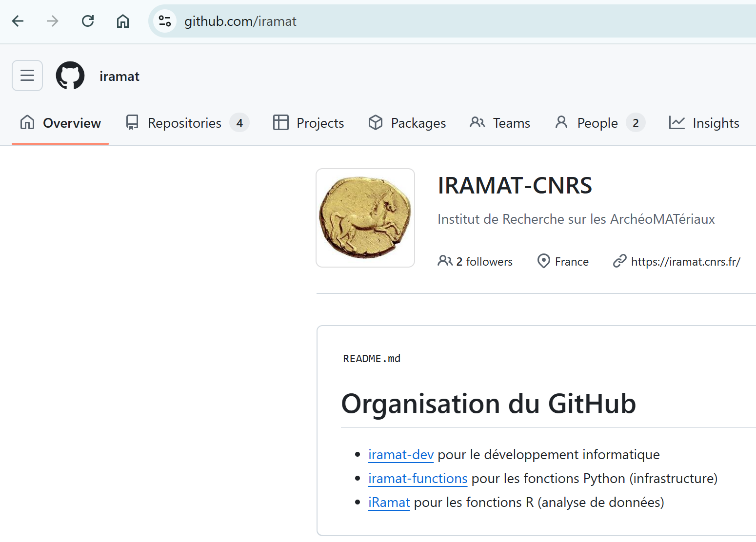The height and width of the screenshot is (542, 756).
Task: Open the Packages tab
Action: point(407,123)
